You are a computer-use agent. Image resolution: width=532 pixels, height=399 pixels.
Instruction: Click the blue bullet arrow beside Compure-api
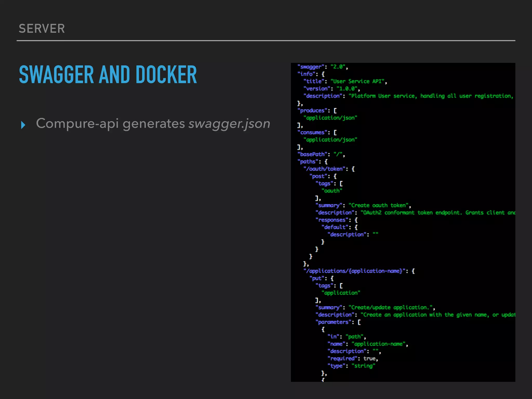point(23,125)
